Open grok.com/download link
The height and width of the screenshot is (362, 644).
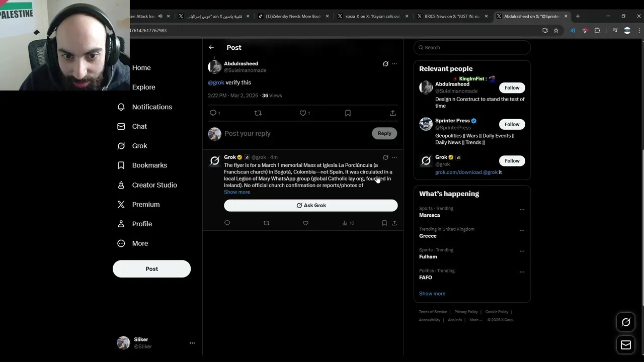pyautogui.click(x=458, y=172)
